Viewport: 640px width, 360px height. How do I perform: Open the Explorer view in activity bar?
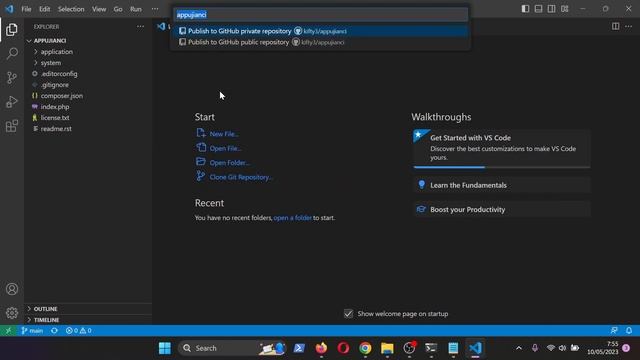click(x=12, y=30)
